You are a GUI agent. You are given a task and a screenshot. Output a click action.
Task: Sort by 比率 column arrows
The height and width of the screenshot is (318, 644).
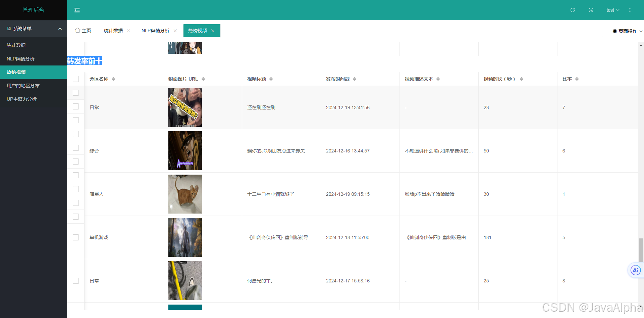[x=577, y=79]
